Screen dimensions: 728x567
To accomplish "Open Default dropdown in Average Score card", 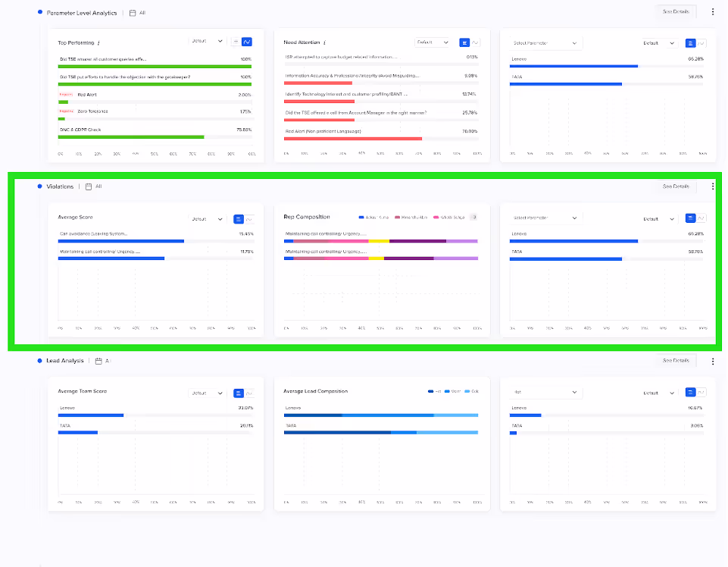I will point(207,219).
